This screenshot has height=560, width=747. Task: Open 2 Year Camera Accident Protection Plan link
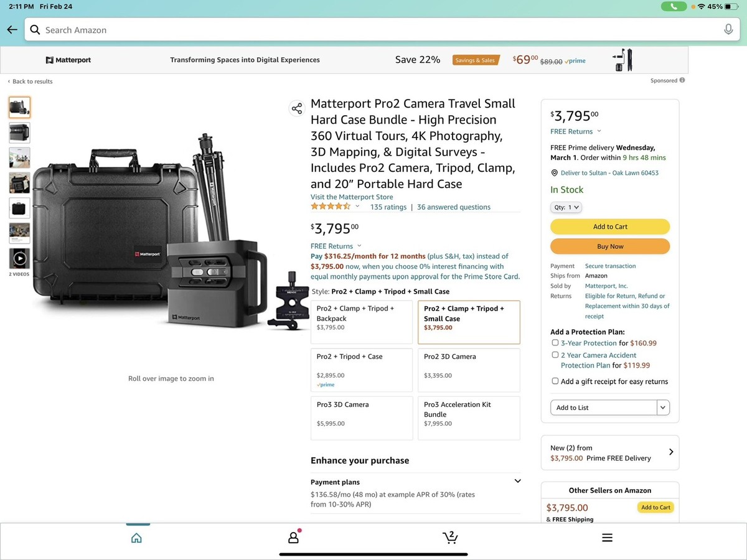tap(599, 360)
